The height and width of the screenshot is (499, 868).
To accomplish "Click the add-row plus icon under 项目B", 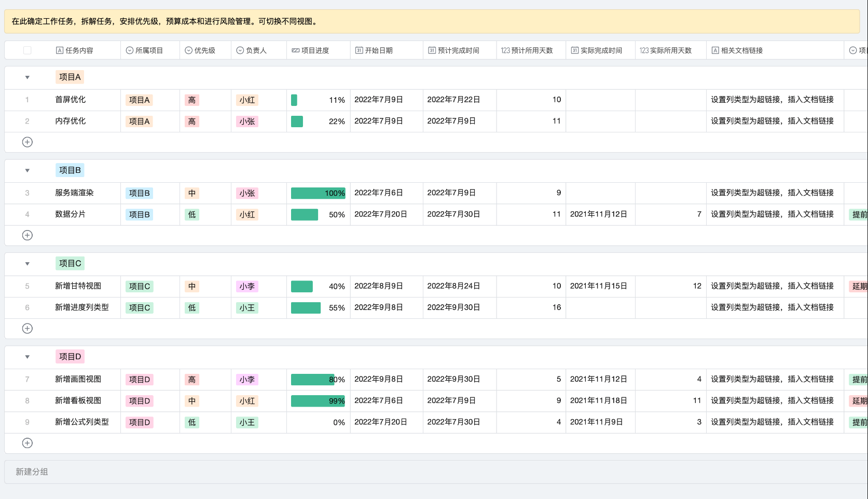I will 27,235.
